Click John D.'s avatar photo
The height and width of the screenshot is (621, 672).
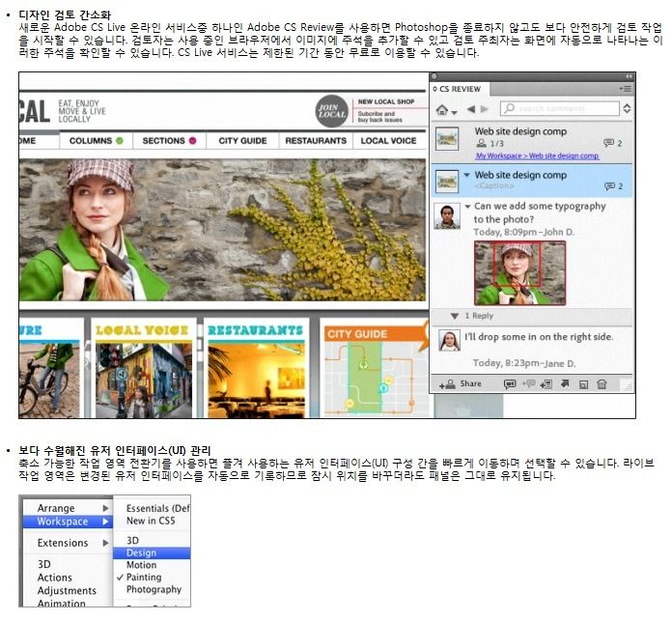coord(447,216)
